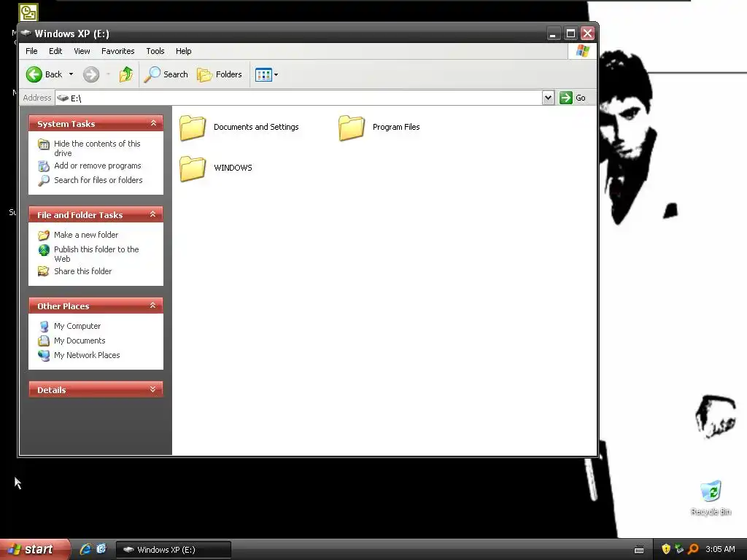The height and width of the screenshot is (560, 747).
Task: Select the Documents and Settings folder icon
Action: (x=193, y=128)
